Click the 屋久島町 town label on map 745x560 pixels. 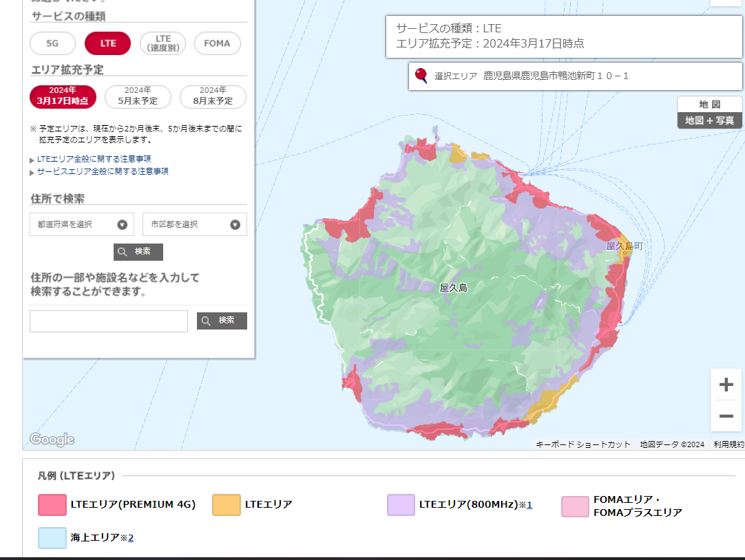tap(625, 246)
